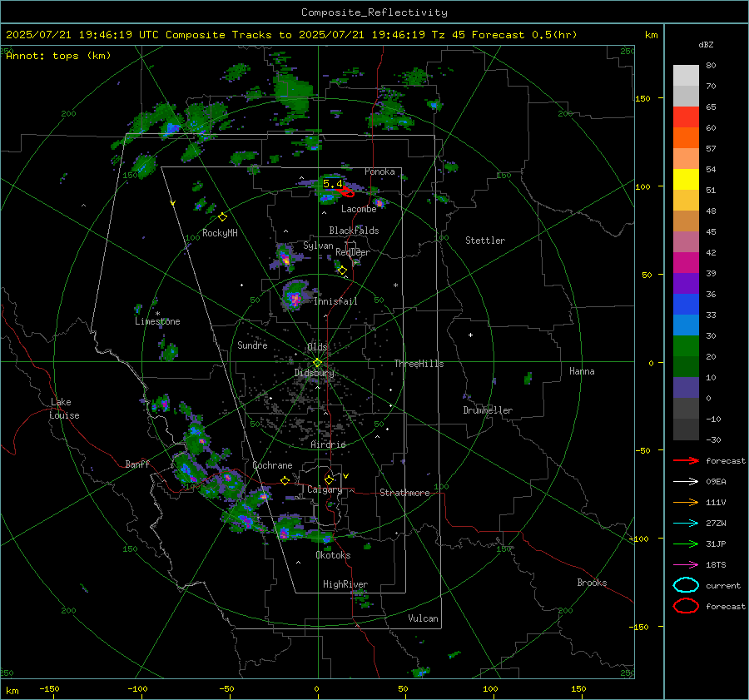Click the radar center diamond near Olds

pos(317,363)
